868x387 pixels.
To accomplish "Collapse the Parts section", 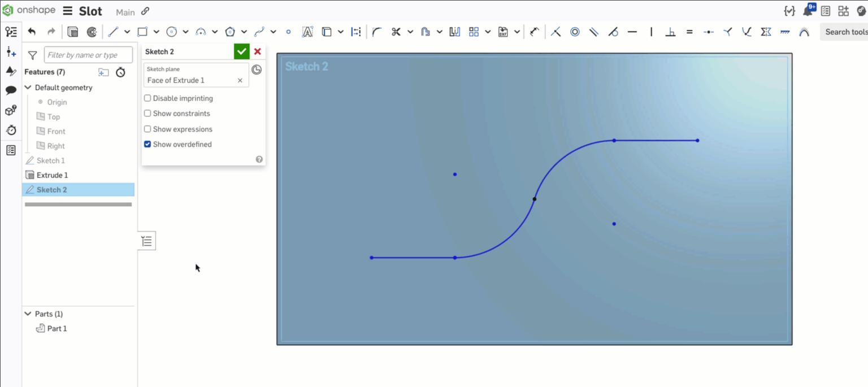I will [27, 314].
